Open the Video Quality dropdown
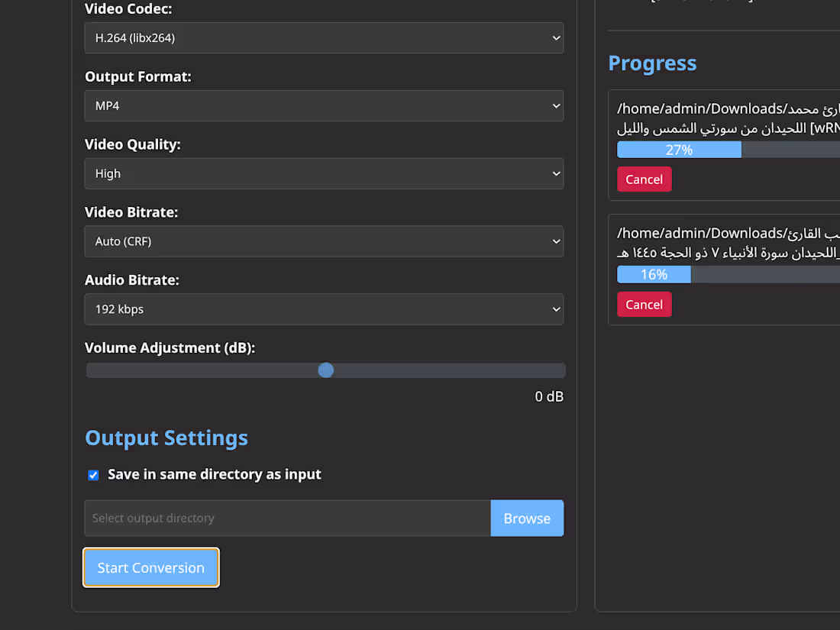This screenshot has width=840, height=630. coord(324,173)
